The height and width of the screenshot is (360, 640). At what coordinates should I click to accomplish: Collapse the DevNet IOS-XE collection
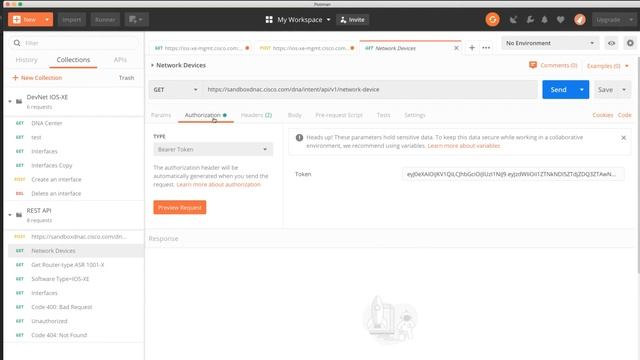[10, 101]
